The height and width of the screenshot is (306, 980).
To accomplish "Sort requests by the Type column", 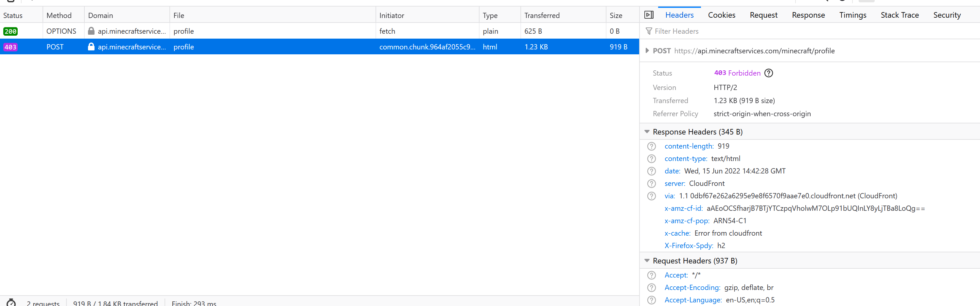I will pos(500,15).
